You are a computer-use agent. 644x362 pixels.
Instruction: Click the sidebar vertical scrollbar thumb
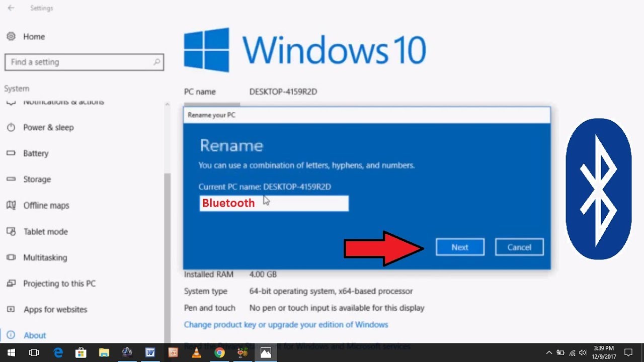tap(168, 257)
